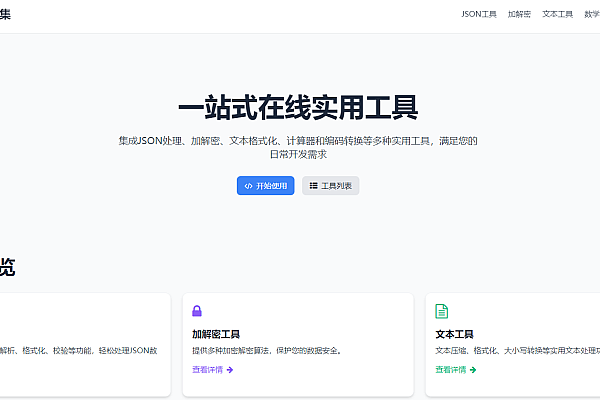This screenshot has height=400, width=600.
Task: Click the list icon in 工具列表 button
Action: pos(313,186)
